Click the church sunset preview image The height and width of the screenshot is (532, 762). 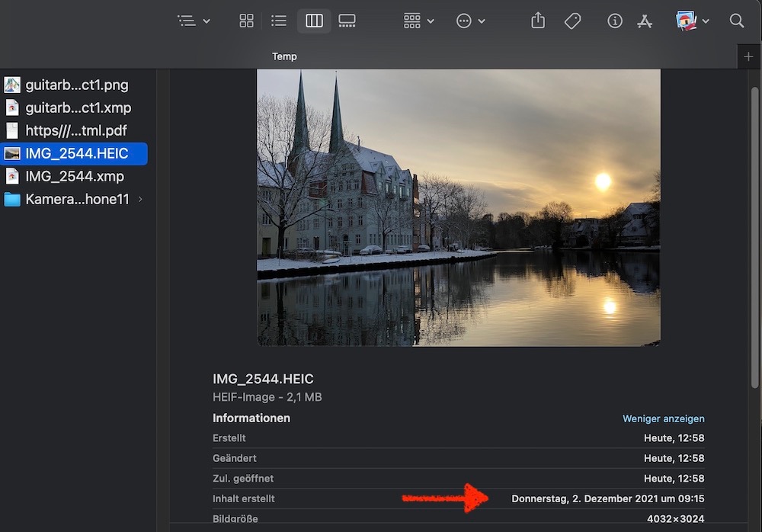[458, 207]
